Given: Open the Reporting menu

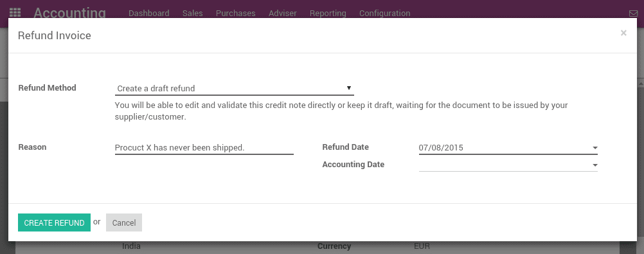Looking at the screenshot, I should [328, 13].
